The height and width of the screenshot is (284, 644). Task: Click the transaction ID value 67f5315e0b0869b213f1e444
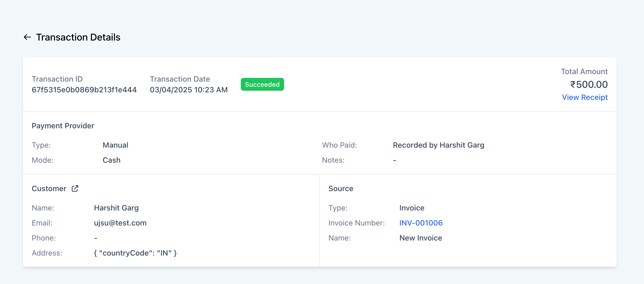click(x=84, y=90)
